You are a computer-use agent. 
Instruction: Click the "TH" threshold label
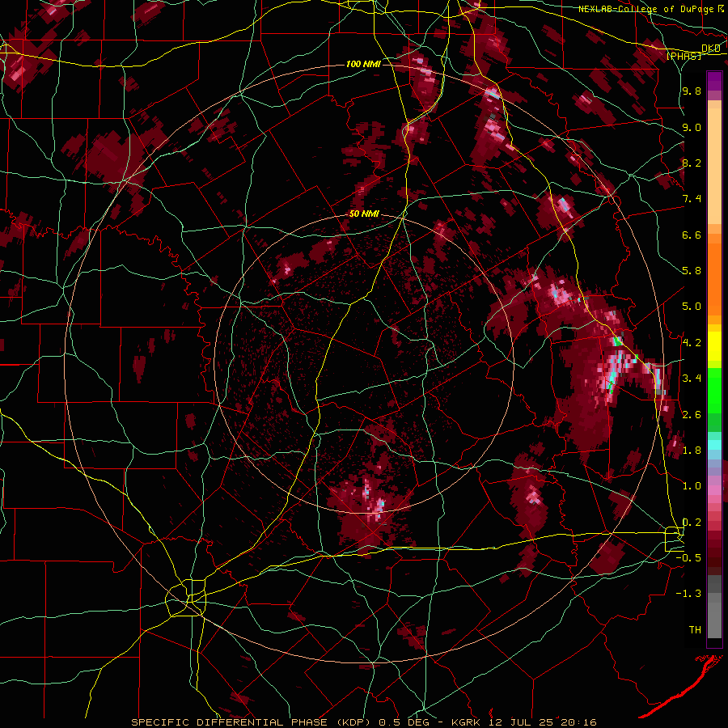695,630
